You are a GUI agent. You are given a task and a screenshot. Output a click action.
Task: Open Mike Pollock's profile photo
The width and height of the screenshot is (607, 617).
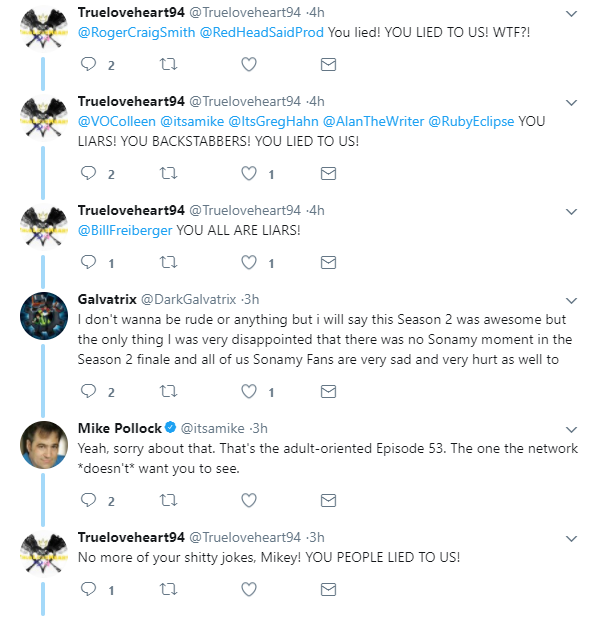tap(44, 445)
